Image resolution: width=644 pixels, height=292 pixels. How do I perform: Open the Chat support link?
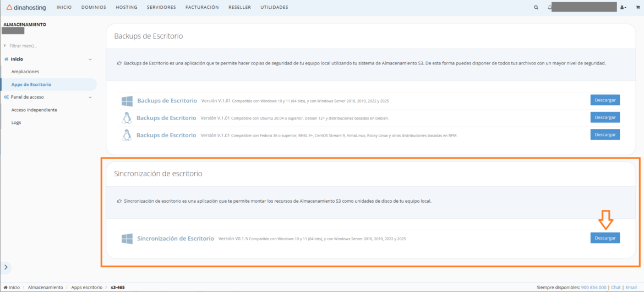click(616, 288)
